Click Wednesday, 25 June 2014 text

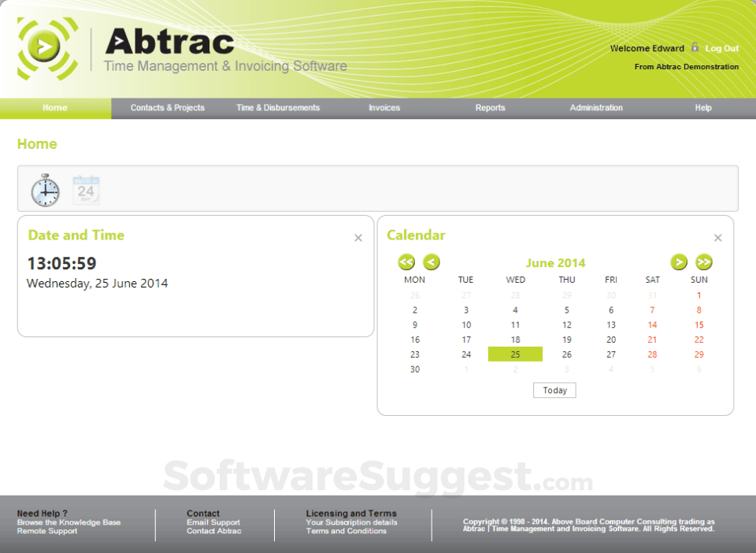pos(98,284)
